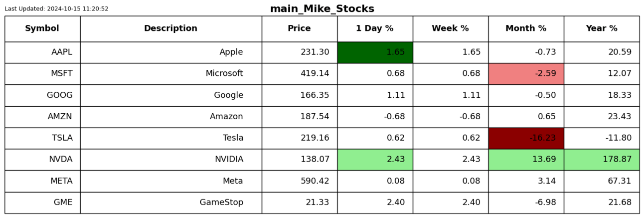644x218 pixels.
Task: Select the Month % column header
Action: point(526,29)
